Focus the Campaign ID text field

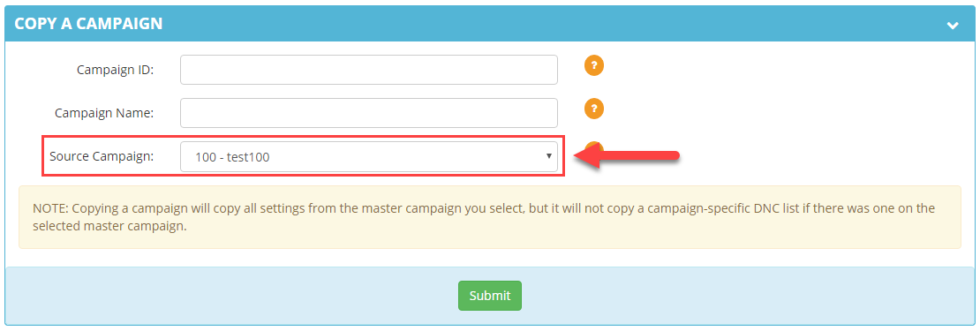tap(369, 70)
